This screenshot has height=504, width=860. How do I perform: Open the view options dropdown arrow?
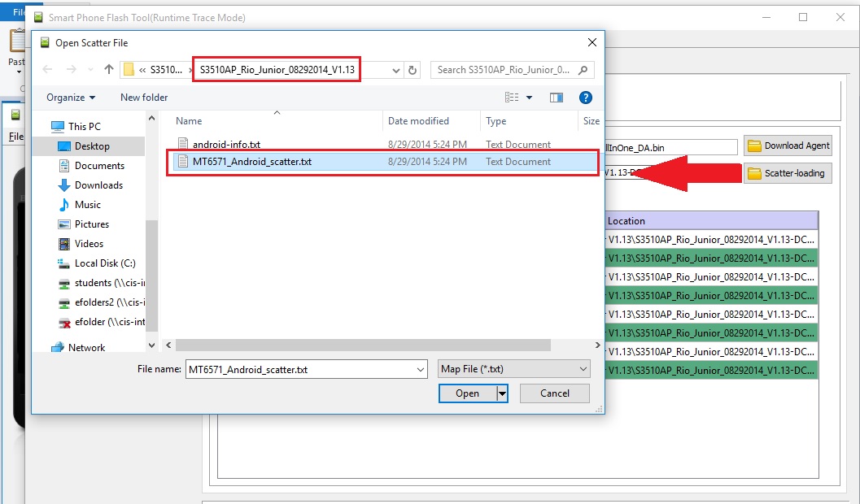point(530,98)
